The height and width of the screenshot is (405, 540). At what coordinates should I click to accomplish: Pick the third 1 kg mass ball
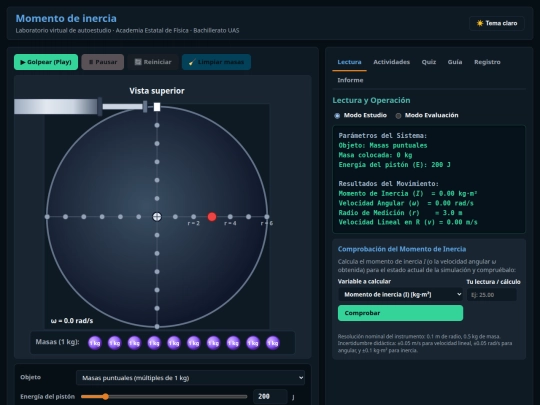[134, 343]
